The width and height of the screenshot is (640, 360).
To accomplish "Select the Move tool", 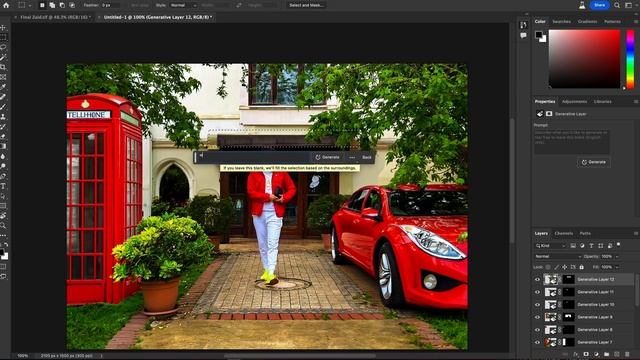I will (3, 27).
